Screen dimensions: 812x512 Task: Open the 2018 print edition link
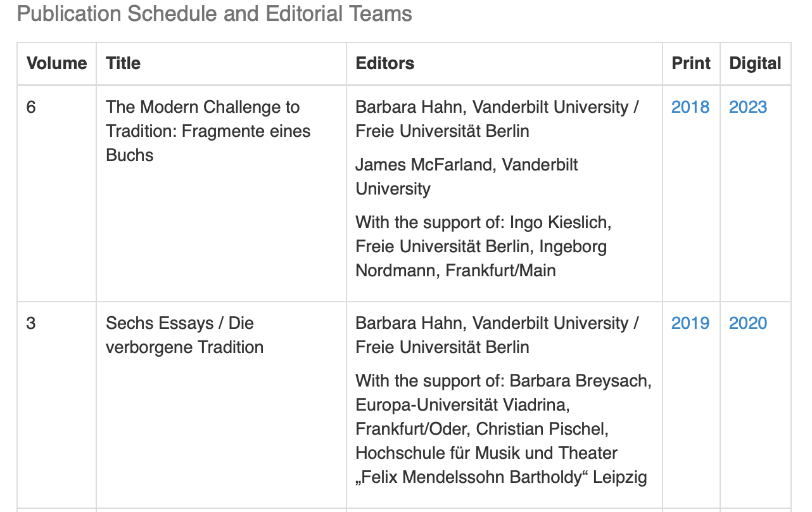coord(690,107)
